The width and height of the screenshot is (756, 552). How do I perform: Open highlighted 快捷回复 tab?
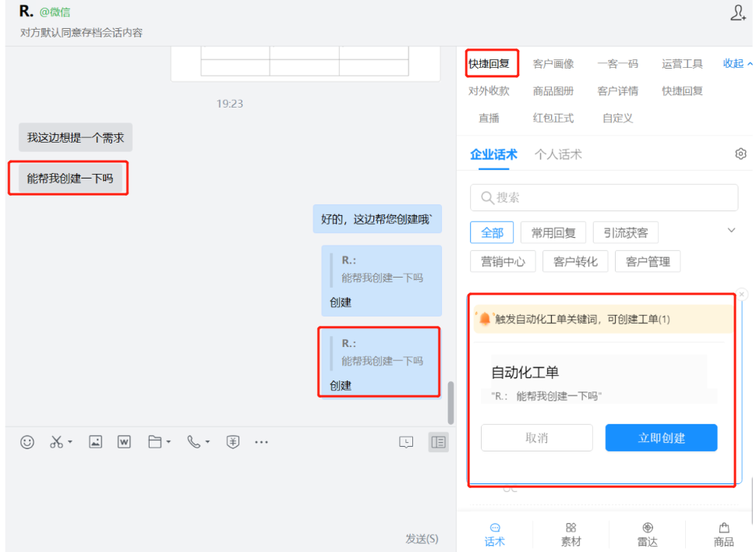(x=489, y=64)
